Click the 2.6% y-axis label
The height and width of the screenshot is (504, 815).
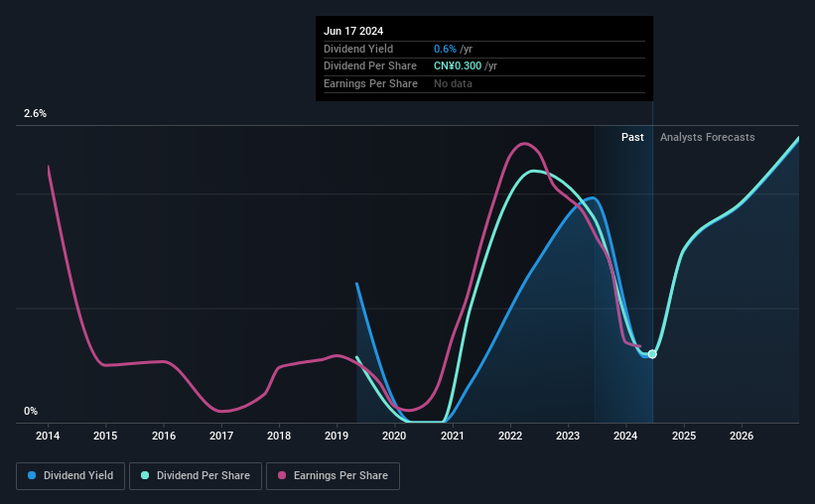(x=35, y=113)
